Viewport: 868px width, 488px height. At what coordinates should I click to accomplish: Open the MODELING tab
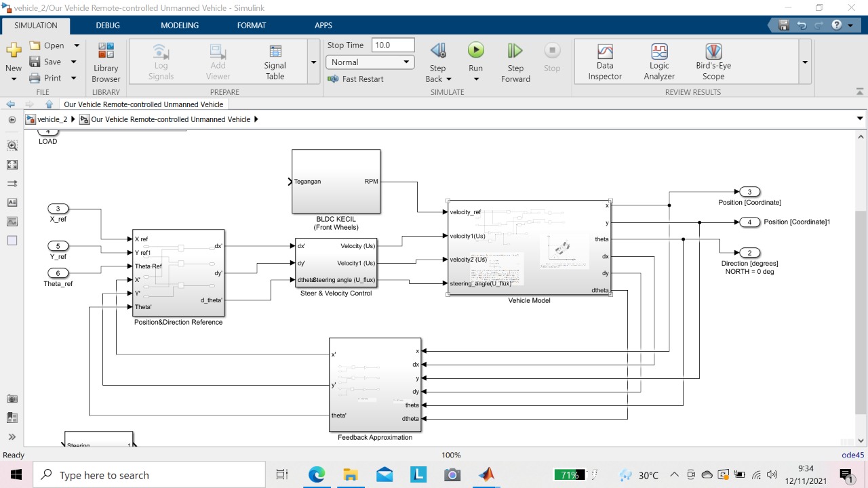click(180, 25)
